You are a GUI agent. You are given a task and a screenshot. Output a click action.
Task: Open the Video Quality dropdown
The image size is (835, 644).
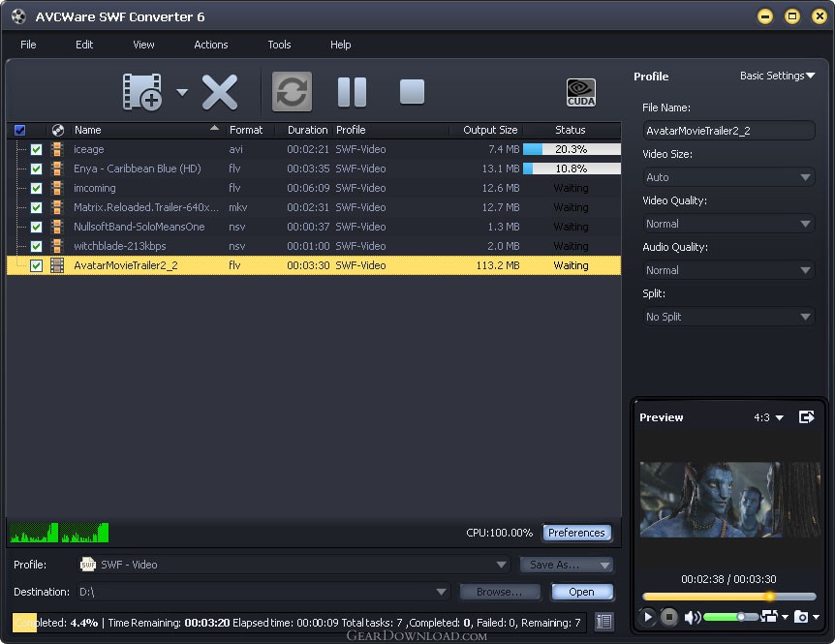728,224
